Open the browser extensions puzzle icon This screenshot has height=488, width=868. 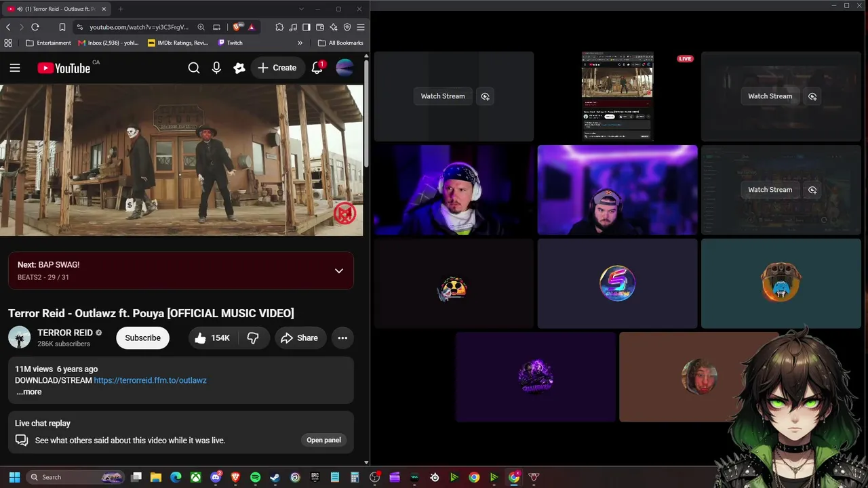(279, 27)
